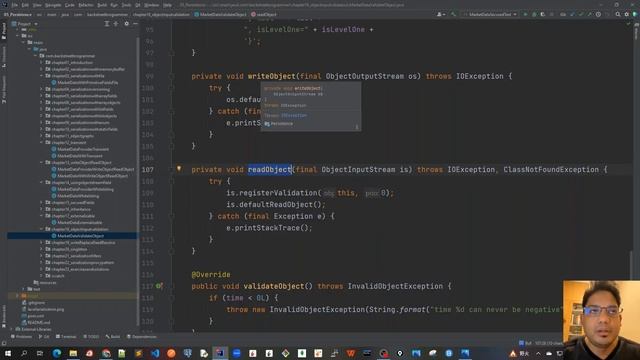
Task: Click the green Run button in toolbar
Action: 525,14
